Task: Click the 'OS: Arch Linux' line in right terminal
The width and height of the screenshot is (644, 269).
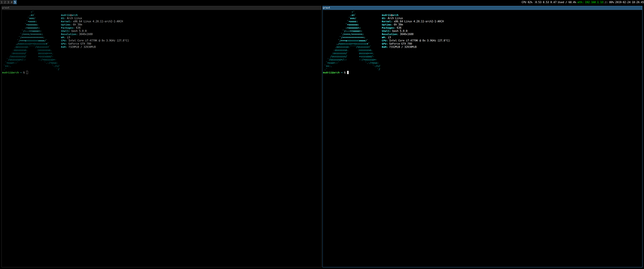Action: [x=393, y=18]
